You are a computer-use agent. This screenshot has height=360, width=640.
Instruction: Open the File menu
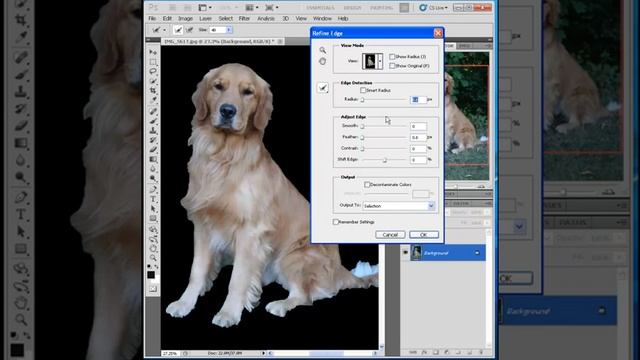(x=152, y=19)
